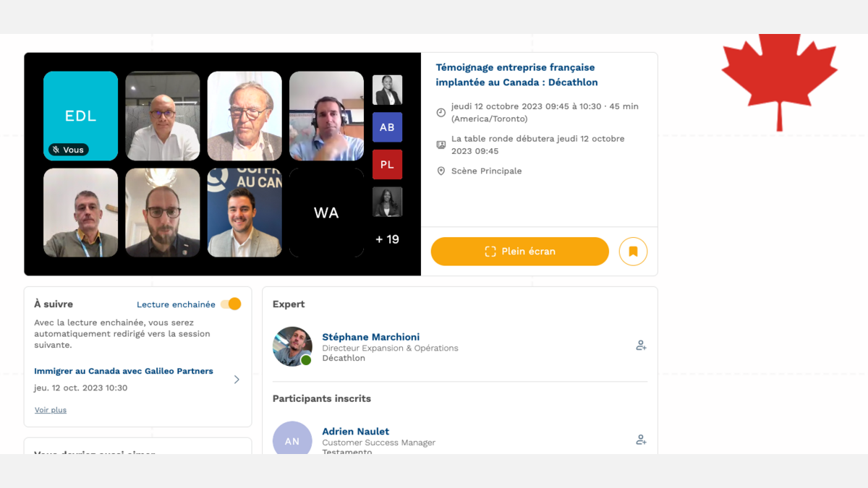The width and height of the screenshot is (868, 488).
Task: Select the AB participant avatar
Action: (x=387, y=127)
